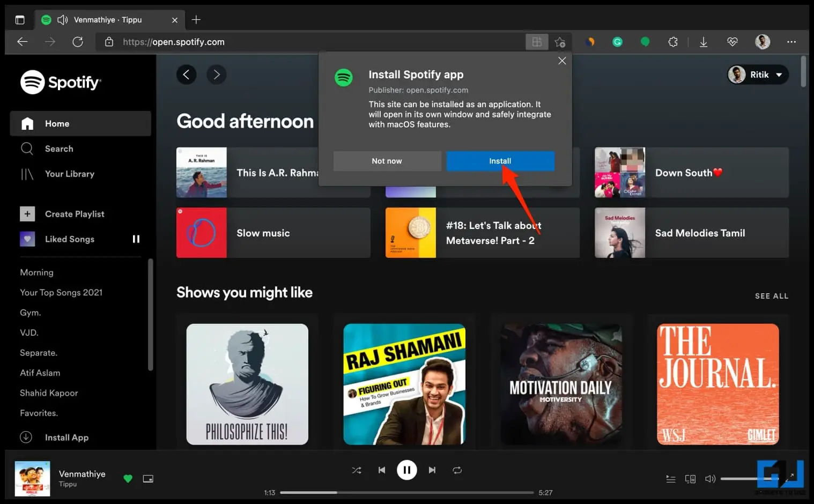Open the play queue

tap(671, 479)
